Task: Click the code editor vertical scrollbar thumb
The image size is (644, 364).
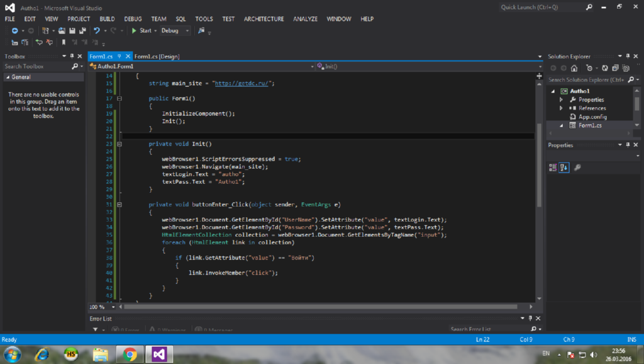Action: click(539, 164)
